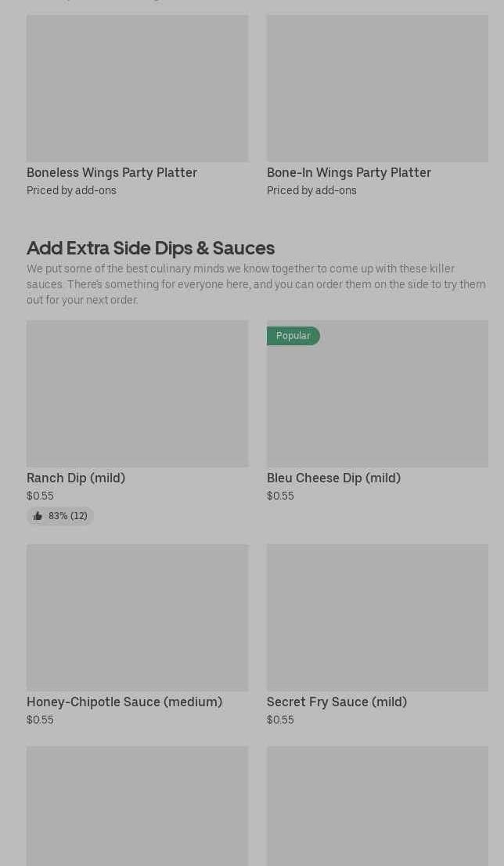Click the Popular badge on Bleu Cheese Dip
This screenshot has width=504, height=866.
pos(293,336)
